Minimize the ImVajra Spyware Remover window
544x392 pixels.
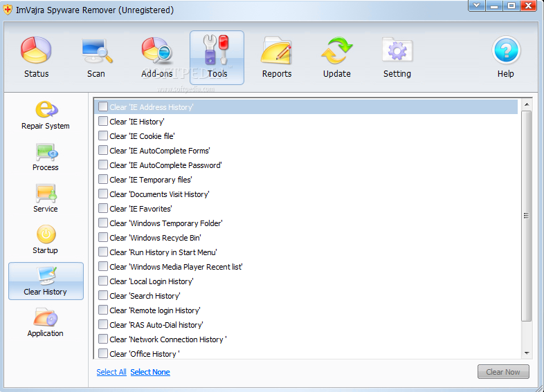pos(494,6)
